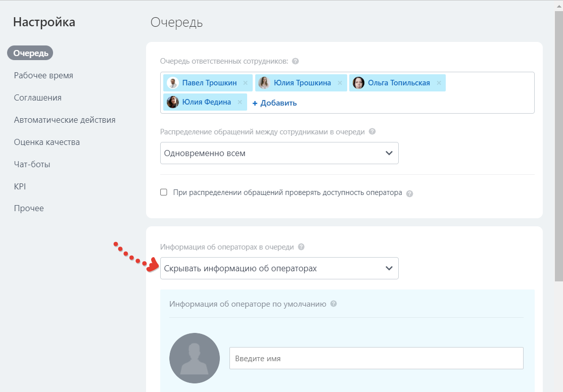Click help icon beside Распределение обращений label
563x392 pixels.
pos(372,131)
